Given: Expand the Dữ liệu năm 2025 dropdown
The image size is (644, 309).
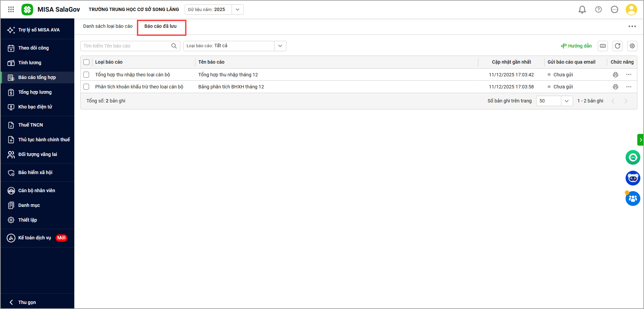Looking at the screenshot, I should [237, 9].
